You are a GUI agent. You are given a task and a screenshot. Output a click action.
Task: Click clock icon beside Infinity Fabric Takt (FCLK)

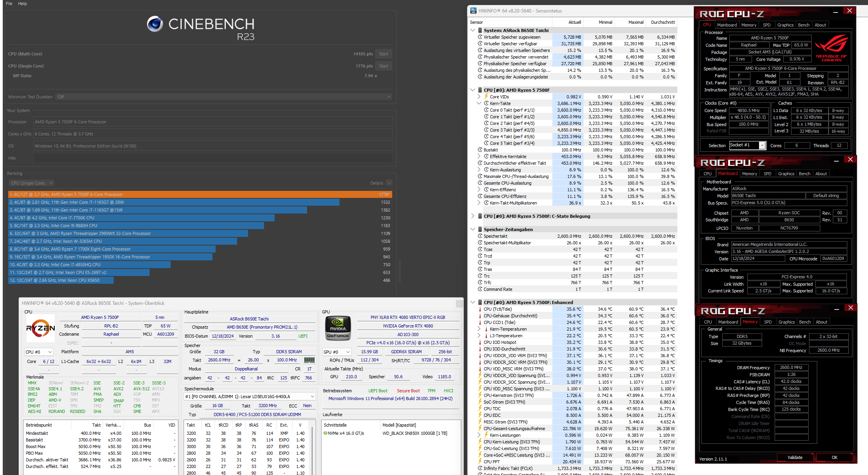pyautogui.click(x=480, y=468)
